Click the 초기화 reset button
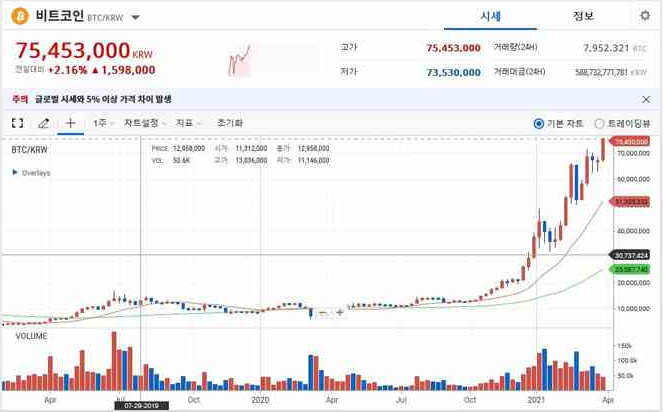Screen dimensions: 663x412 point(230,123)
